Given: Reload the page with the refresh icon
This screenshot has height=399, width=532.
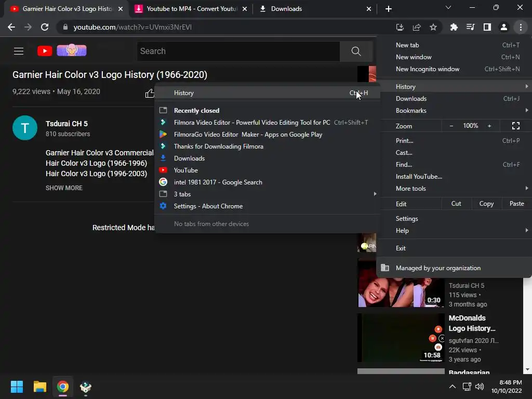Looking at the screenshot, I should [x=45, y=27].
